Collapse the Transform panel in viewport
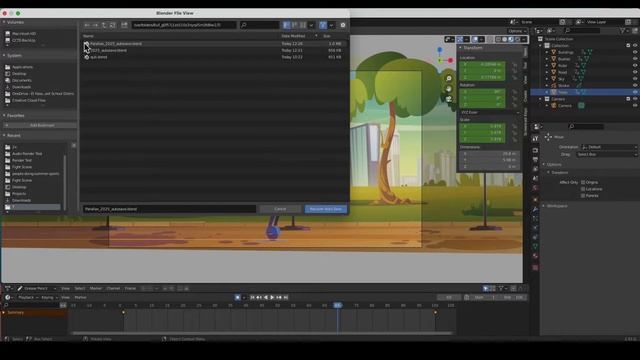 click(460, 48)
